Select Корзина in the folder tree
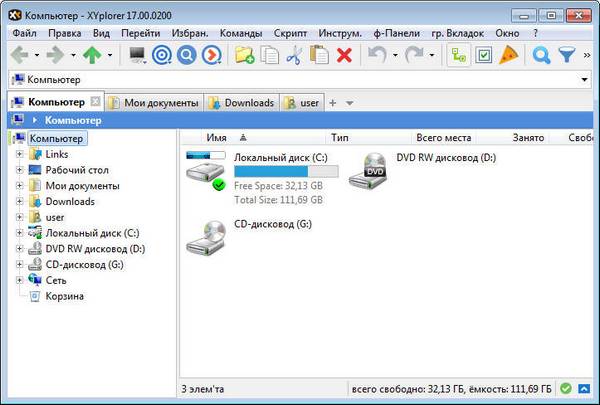Viewport: 600px width, 405px height. [x=64, y=296]
